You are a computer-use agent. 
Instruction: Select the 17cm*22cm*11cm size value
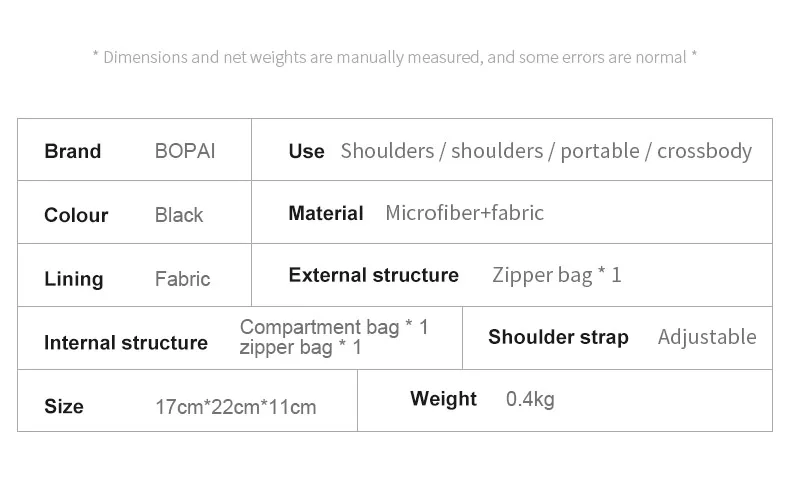tap(236, 407)
